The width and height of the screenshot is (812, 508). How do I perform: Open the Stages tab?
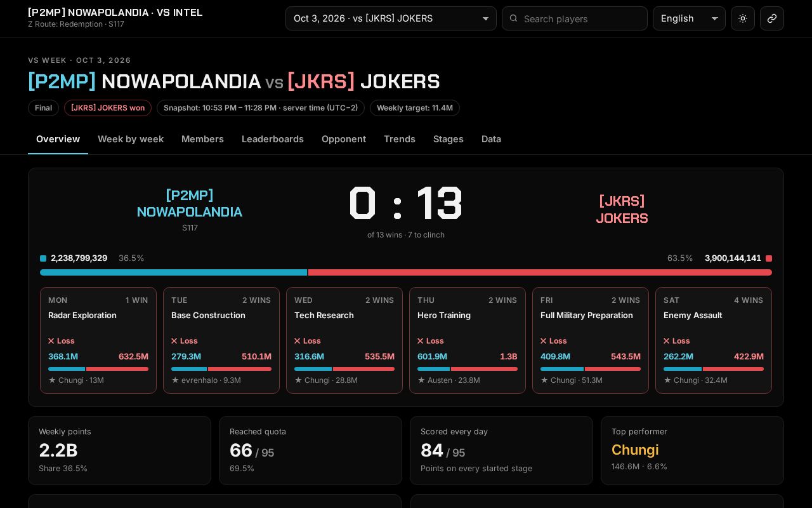coord(449,139)
